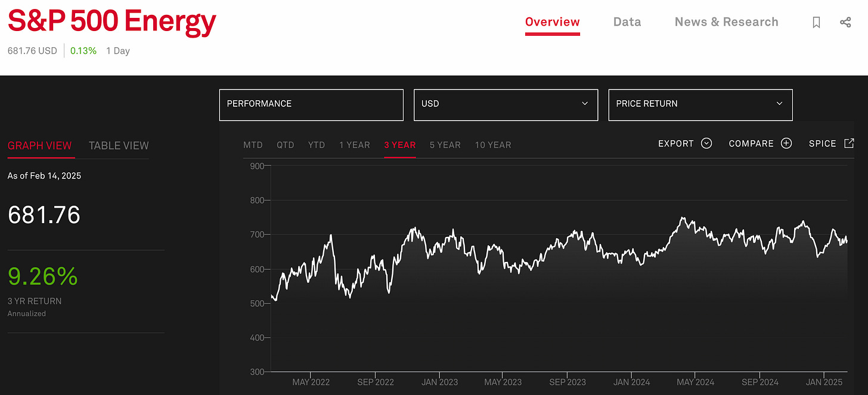
Task: Select the 10 Year range
Action: point(493,145)
